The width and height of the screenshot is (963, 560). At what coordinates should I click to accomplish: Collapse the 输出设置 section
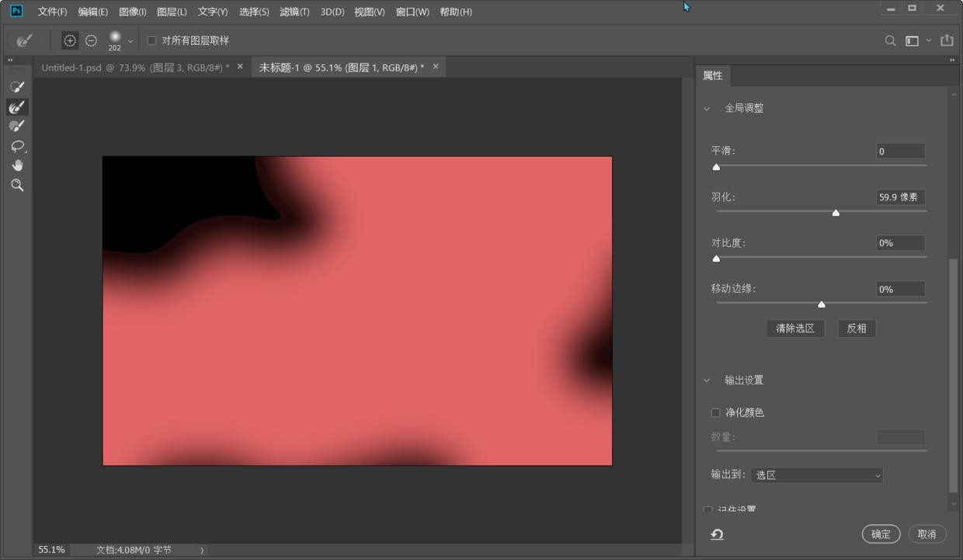pos(707,381)
